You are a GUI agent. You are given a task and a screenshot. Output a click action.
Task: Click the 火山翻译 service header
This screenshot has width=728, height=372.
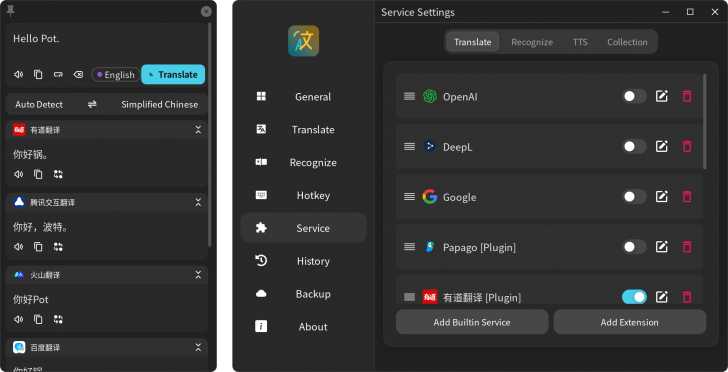[x=107, y=275]
